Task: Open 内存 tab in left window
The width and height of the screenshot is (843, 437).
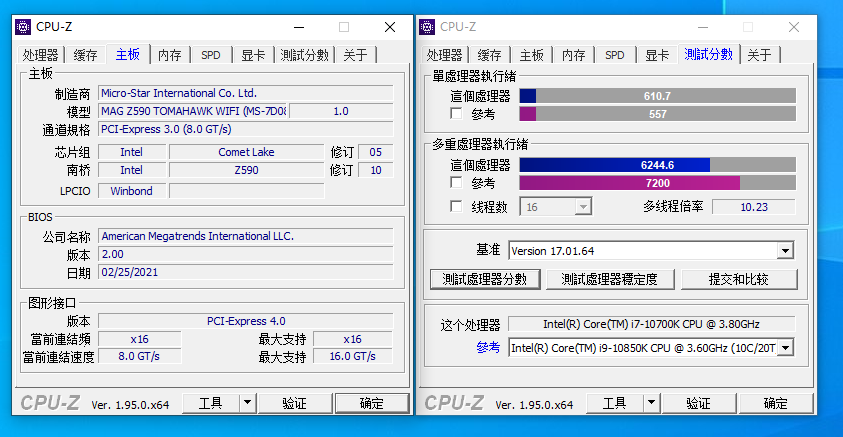Action: [x=170, y=55]
